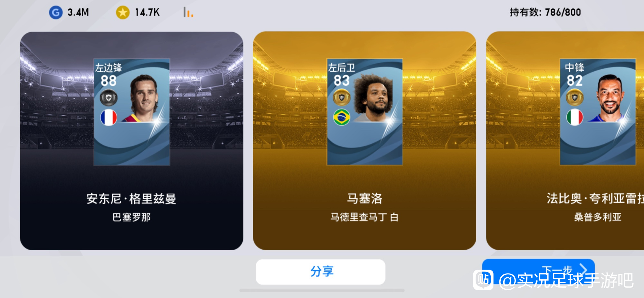Tap the blue G coin currency icon
Viewport: 644px width, 298px height.
[x=56, y=13]
